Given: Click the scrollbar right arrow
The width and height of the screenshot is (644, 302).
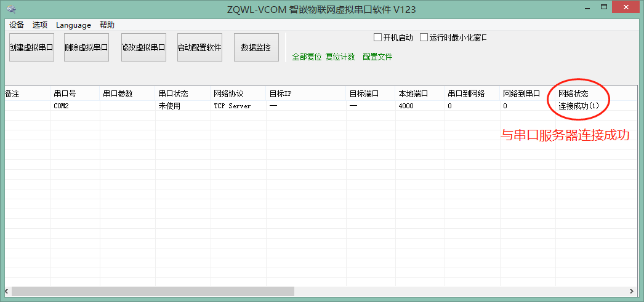Looking at the screenshot, I should point(632,292).
